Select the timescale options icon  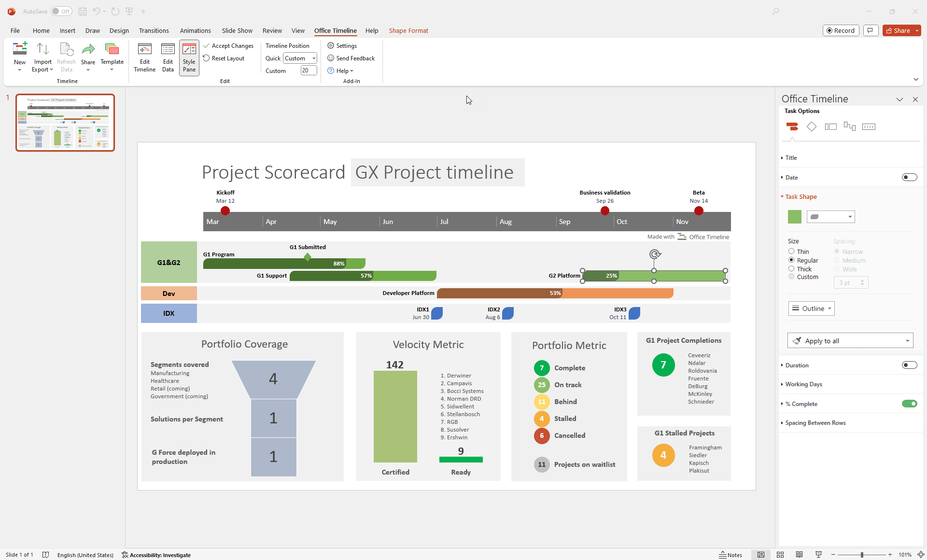[869, 126]
